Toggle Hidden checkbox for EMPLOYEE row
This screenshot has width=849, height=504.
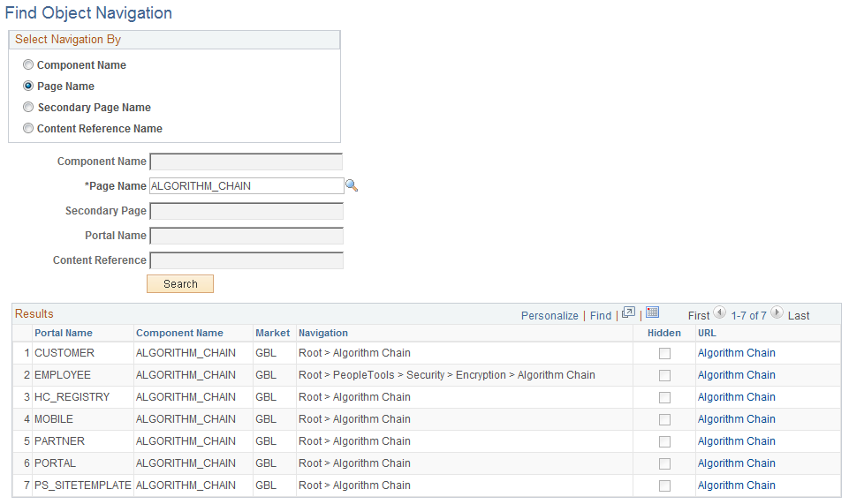[x=664, y=376]
